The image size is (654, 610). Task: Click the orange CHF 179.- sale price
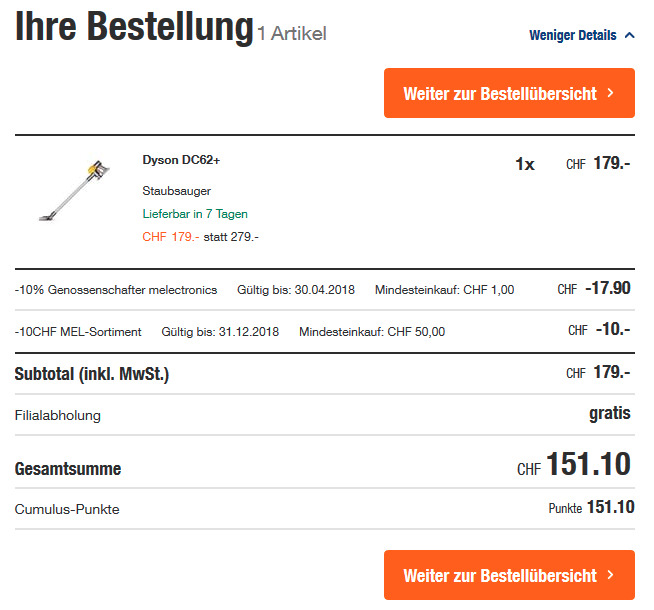click(170, 236)
